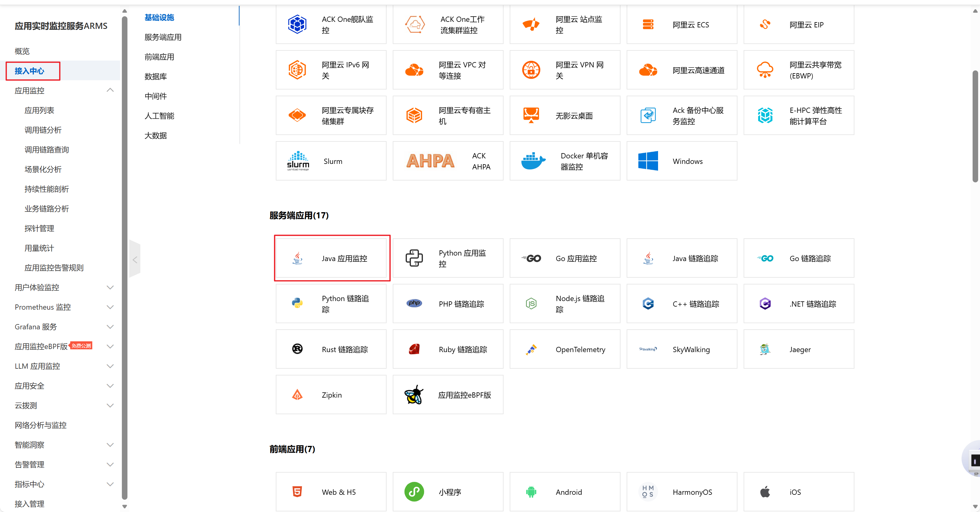The height and width of the screenshot is (512, 980).
Task: Switch to 数据库 category tab
Action: [156, 76]
